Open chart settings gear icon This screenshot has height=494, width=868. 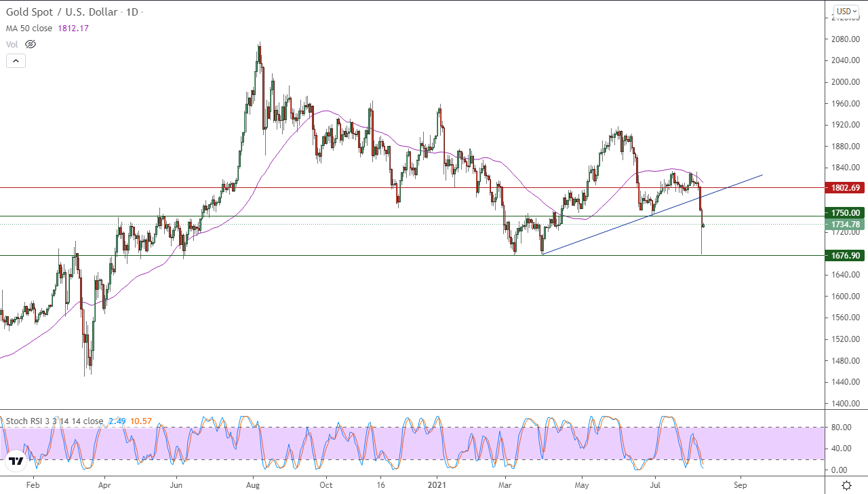click(x=846, y=485)
